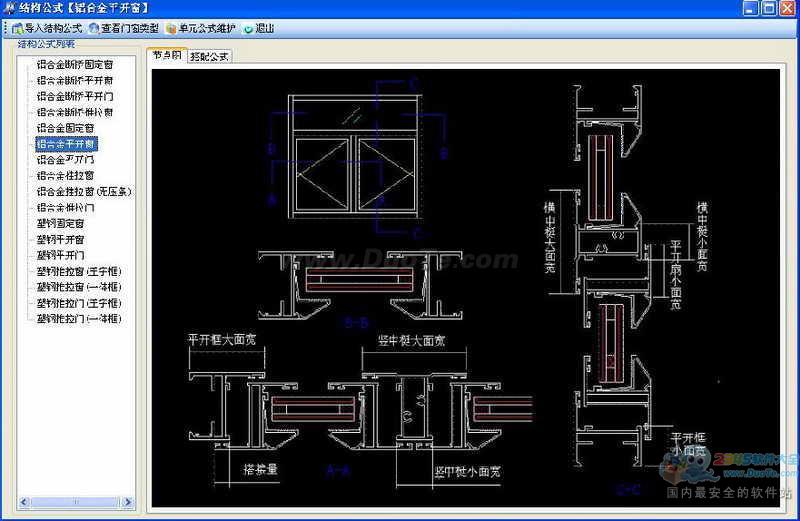Open the 单元公式维护 toolbar tool
This screenshot has width=800, height=521.
point(201,29)
